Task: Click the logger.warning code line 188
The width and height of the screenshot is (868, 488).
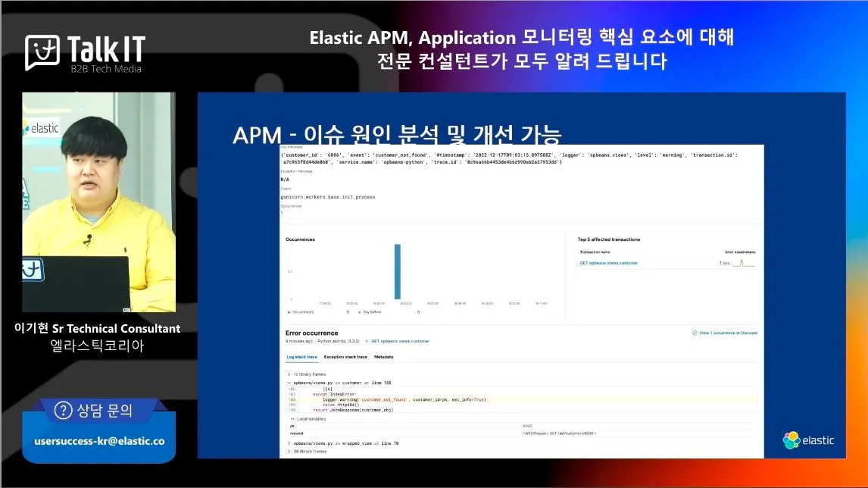Action: point(404,399)
